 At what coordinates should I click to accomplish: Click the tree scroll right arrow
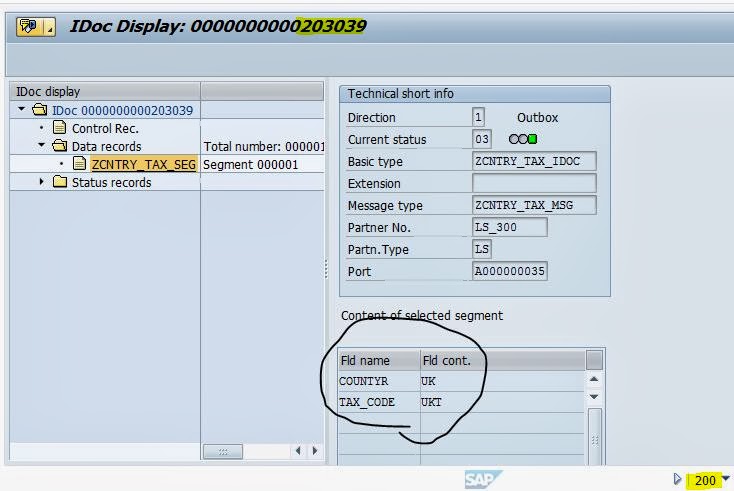coord(315,451)
